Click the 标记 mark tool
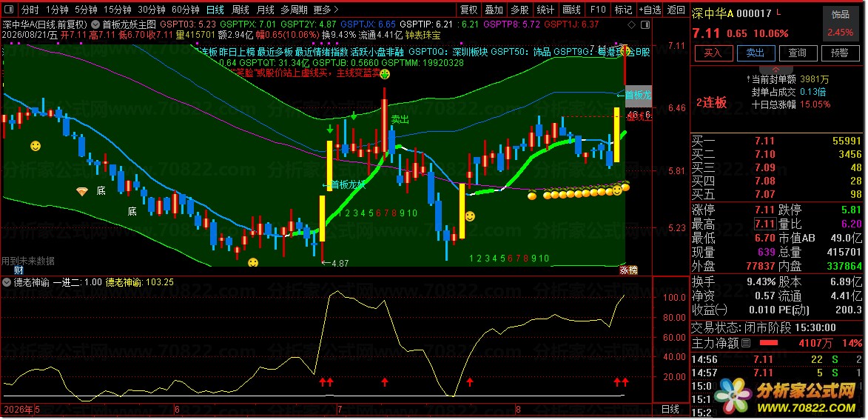Image resolution: width=868 pixels, height=420 pixels. point(623,10)
